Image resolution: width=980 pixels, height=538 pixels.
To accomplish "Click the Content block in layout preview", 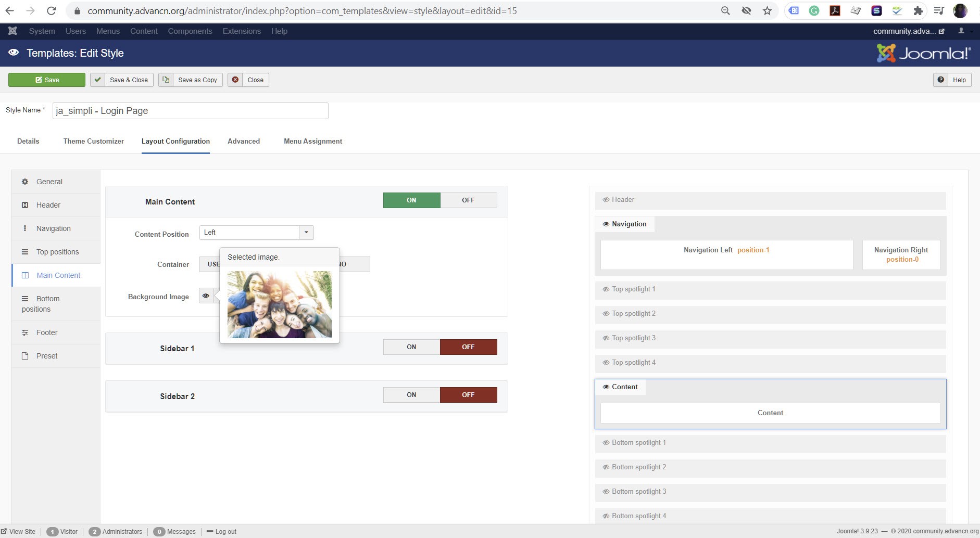I will coord(771,413).
